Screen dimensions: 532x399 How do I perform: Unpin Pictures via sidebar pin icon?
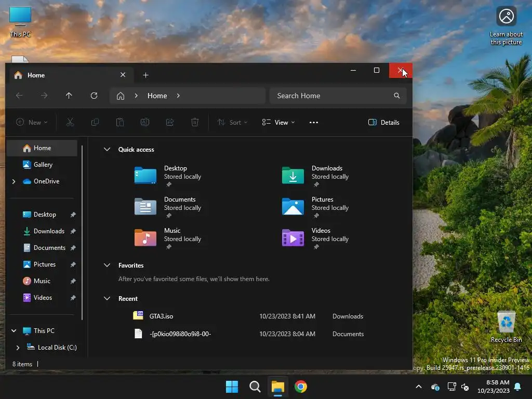73,264
